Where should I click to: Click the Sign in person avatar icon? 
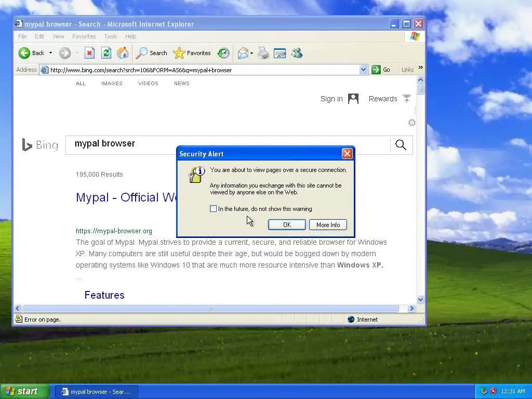[x=353, y=99]
